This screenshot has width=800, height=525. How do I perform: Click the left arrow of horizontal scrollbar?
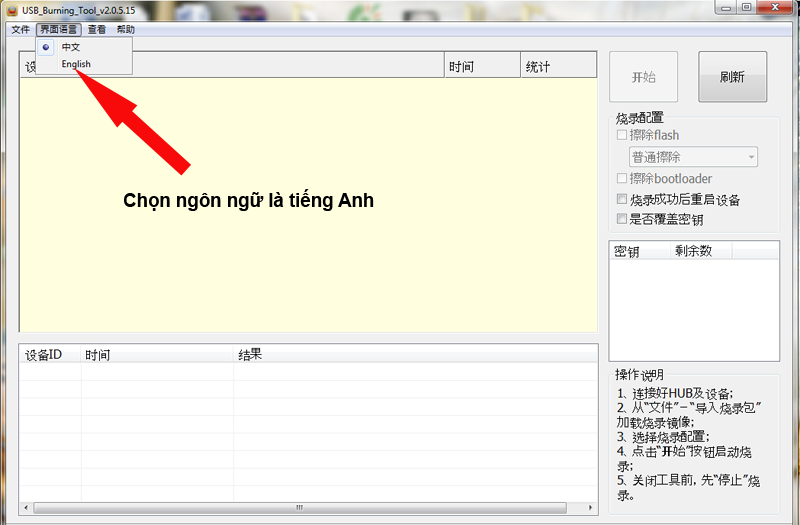(26, 507)
